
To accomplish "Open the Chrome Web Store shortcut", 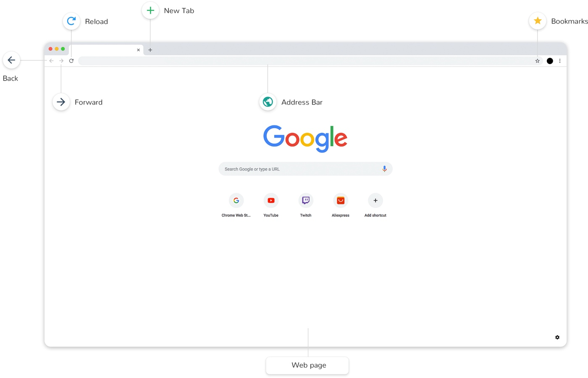I will click(x=236, y=205).
